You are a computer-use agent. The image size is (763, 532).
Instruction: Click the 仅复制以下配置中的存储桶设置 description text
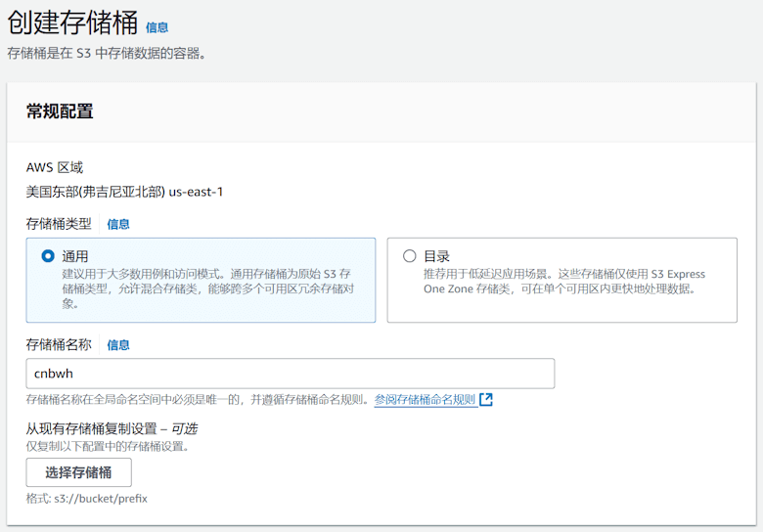pos(108,446)
